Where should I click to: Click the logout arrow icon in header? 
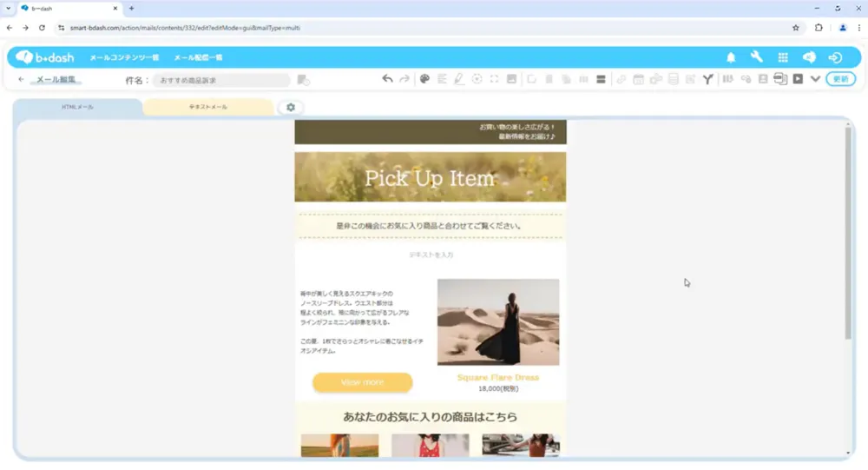pyautogui.click(x=835, y=57)
